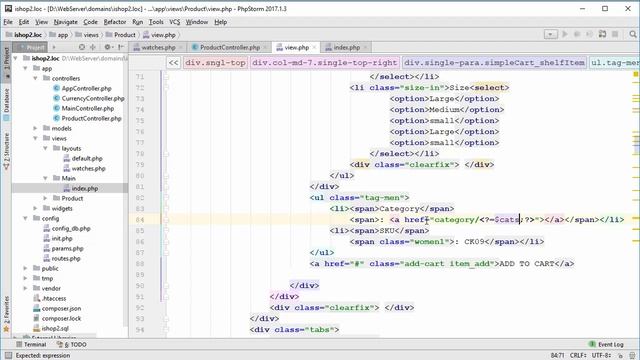Open the Structure tool window side tab

point(6,151)
